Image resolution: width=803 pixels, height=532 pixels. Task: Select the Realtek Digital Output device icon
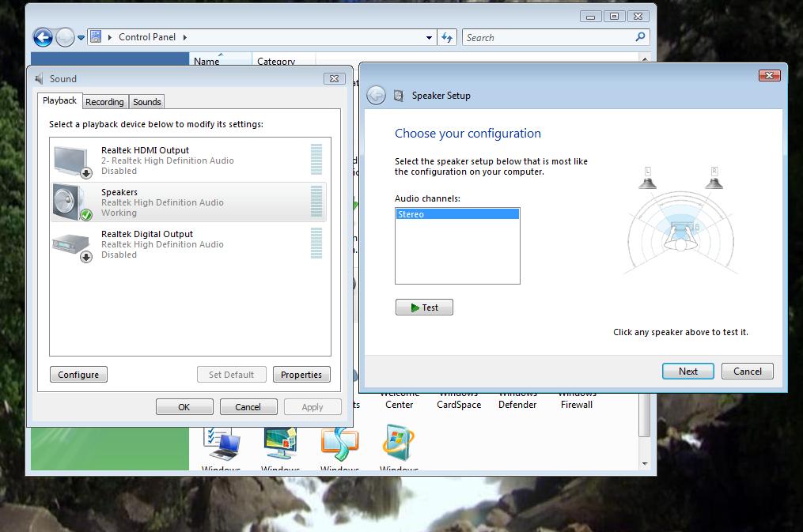point(72,247)
